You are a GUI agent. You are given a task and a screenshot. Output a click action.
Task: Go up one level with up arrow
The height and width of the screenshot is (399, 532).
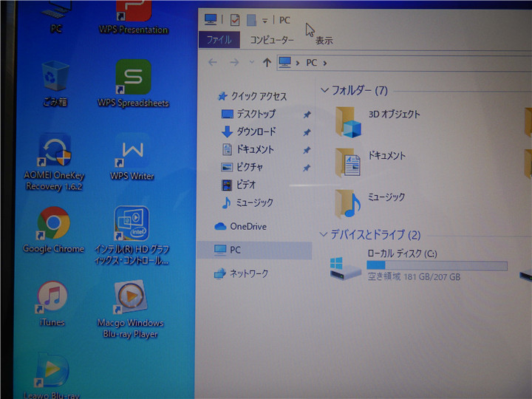267,62
